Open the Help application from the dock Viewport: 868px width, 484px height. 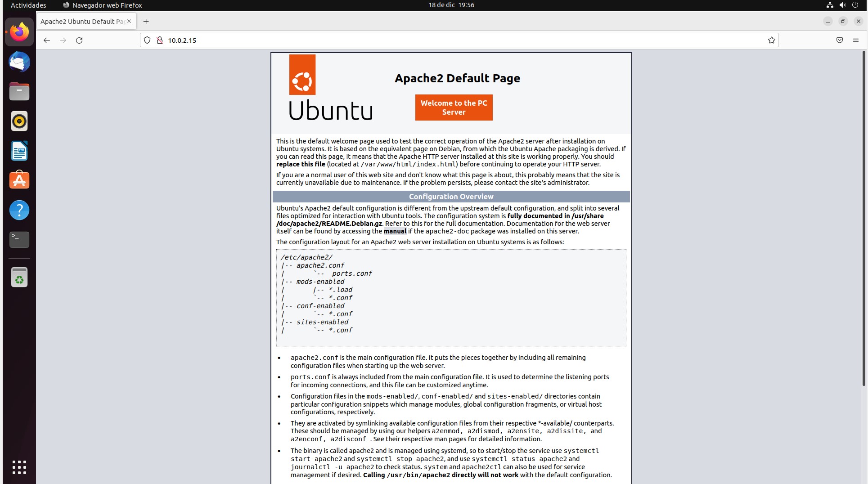19,210
